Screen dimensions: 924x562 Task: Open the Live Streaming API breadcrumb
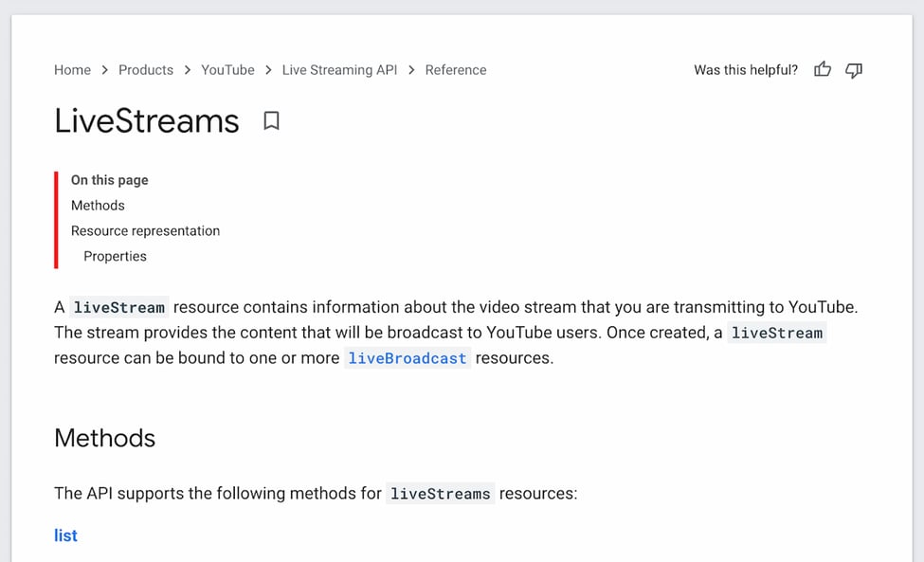[x=339, y=69]
